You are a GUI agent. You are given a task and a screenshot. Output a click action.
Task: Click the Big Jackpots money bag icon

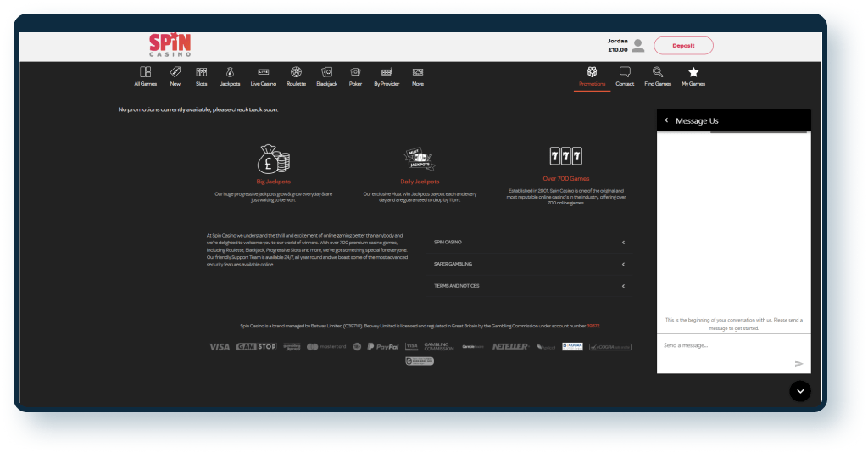point(274,159)
